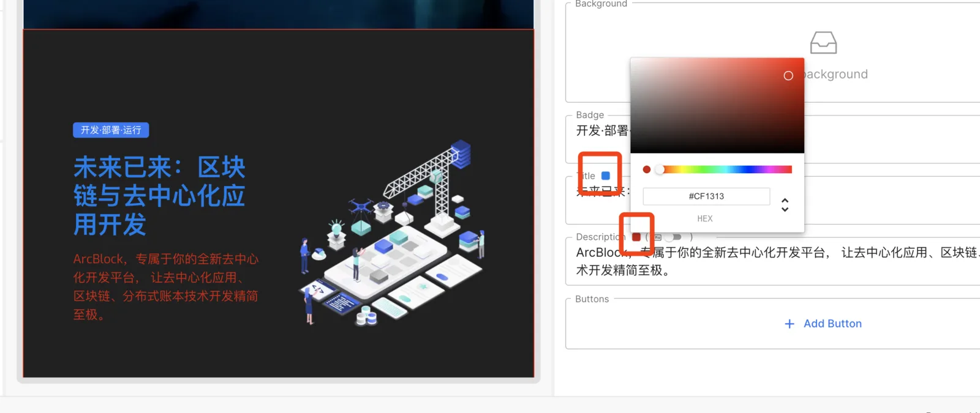The height and width of the screenshot is (413, 980).
Task: Click the hue slider white handle
Action: click(x=660, y=169)
